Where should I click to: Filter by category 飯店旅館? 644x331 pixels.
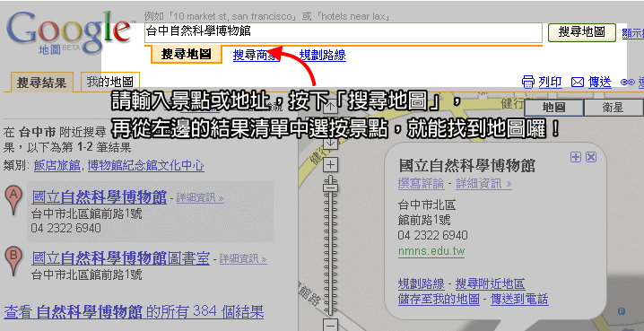[57, 166]
